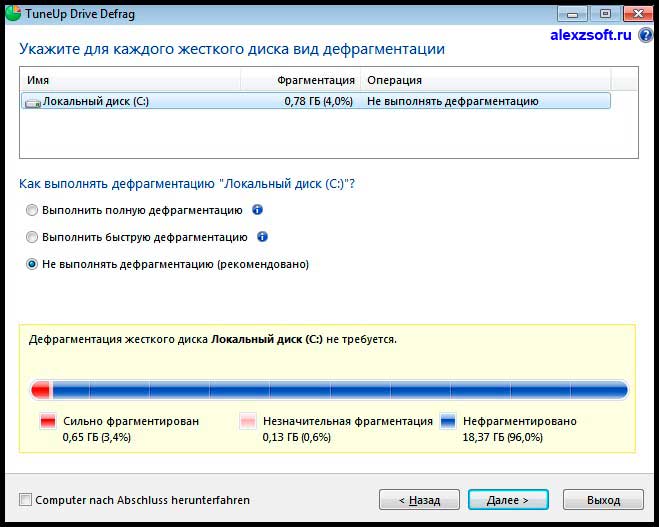Click the red Сильно фрагментирован legend swatch
The width and height of the screenshot is (659, 527).
[x=47, y=421]
